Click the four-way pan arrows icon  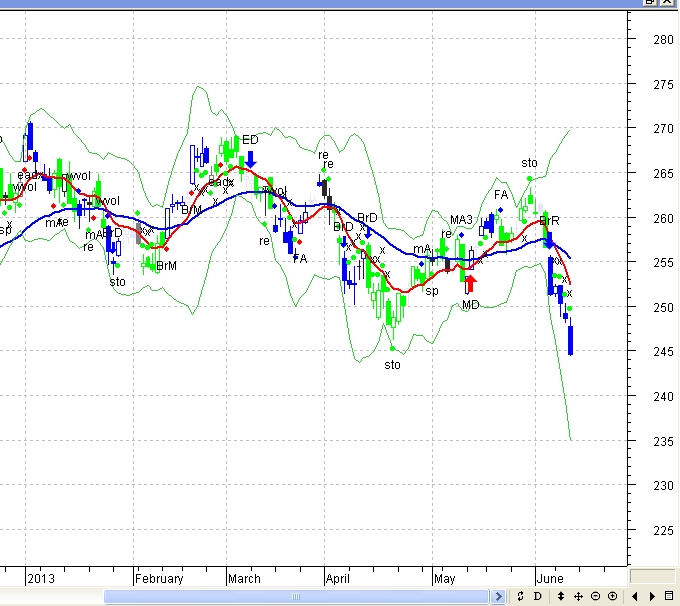click(578, 597)
